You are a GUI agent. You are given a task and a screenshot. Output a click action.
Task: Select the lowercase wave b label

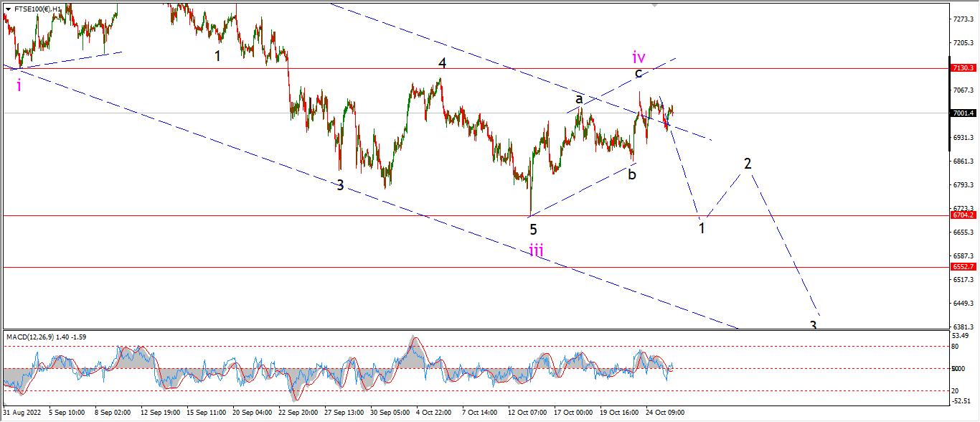click(631, 174)
